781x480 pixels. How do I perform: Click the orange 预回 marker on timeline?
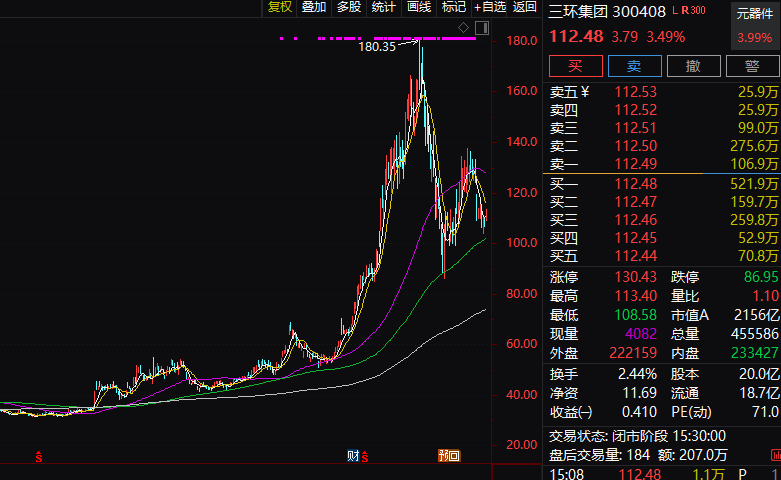(x=449, y=455)
